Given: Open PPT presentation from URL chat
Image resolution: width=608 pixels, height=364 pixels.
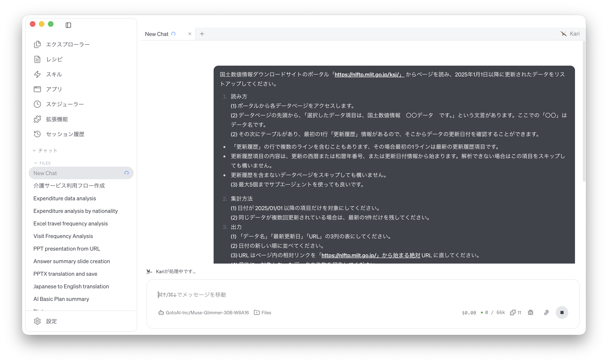Looking at the screenshot, I should [67, 248].
